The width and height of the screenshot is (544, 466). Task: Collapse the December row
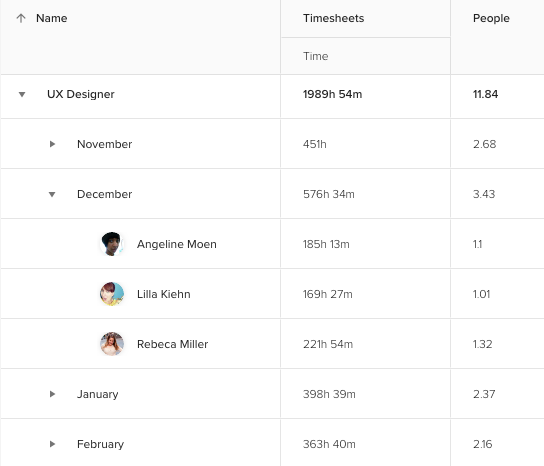click(52, 194)
